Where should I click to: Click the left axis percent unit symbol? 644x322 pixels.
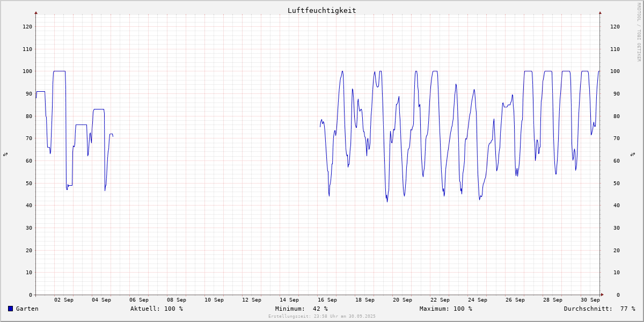coord(5,155)
